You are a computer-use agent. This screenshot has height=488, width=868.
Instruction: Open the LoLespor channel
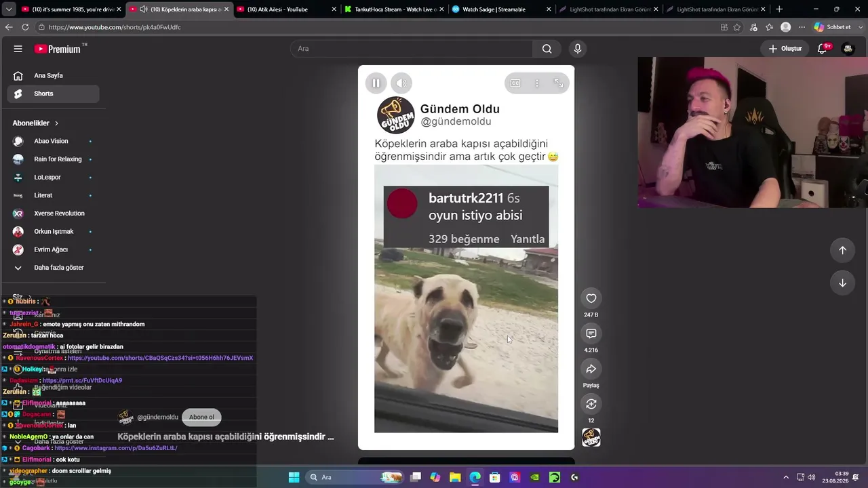pos(53,178)
